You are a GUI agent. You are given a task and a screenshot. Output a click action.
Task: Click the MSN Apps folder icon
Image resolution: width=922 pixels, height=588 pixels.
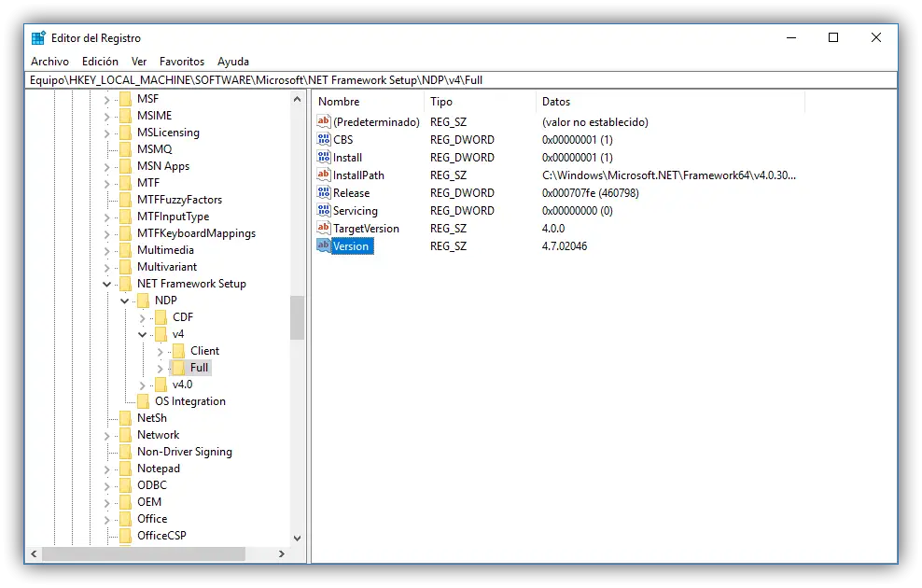[125, 166]
